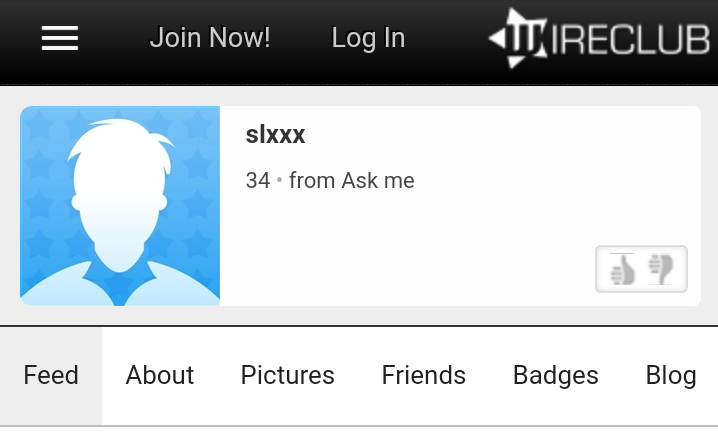Viewport: 718px width, 446px height.
Task: Click the thumbs up icon
Action: 623,269
